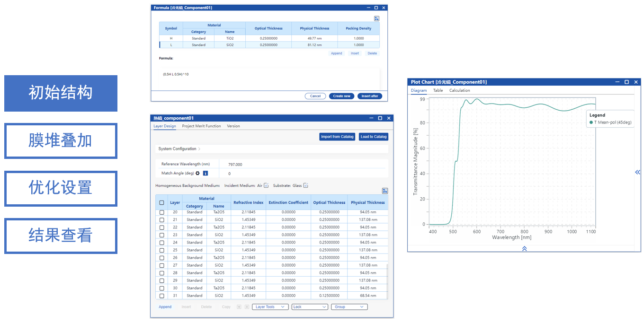Switch to Project Merit Function tab
Viewport: 644px width, 323px height.
[201, 126]
